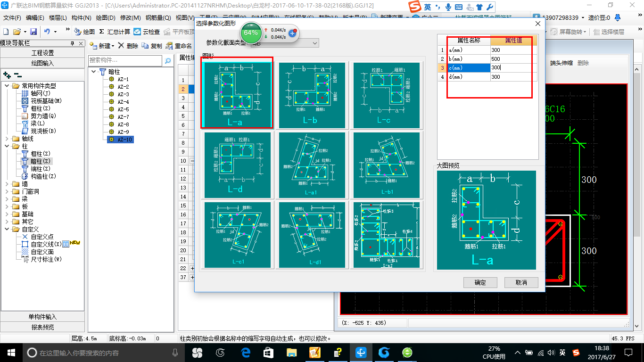Open the Undo history dropdown arrow
644x362 pixels.
click(x=55, y=32)
